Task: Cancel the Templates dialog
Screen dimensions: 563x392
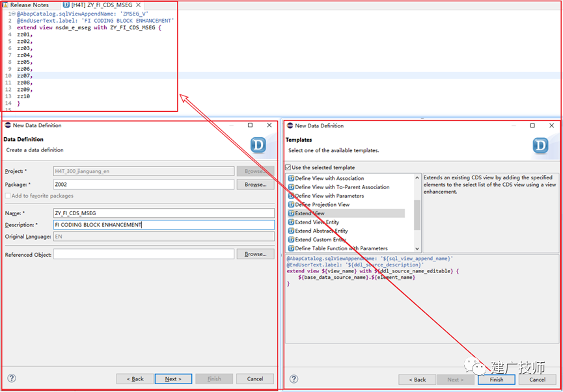Action: pos(537,380)
